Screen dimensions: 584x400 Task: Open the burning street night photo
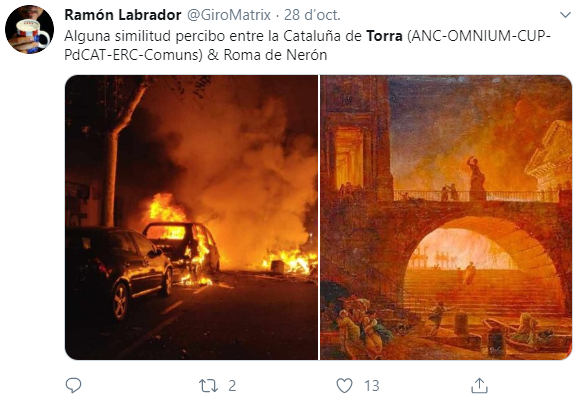point(191,218)
